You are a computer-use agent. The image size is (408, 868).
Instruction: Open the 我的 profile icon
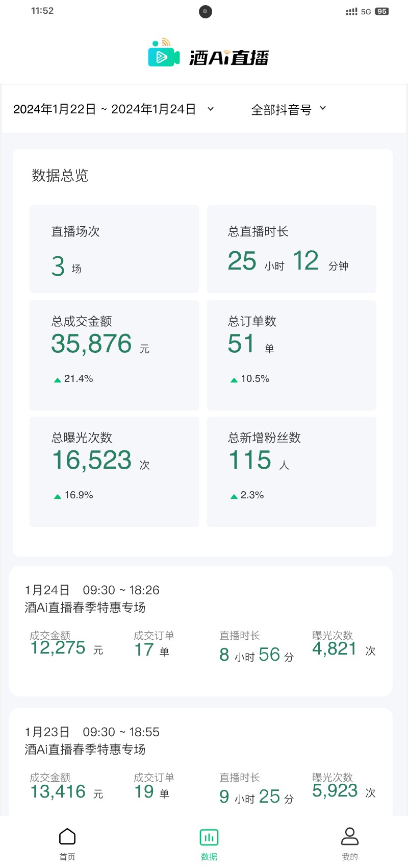click(350, 837)
